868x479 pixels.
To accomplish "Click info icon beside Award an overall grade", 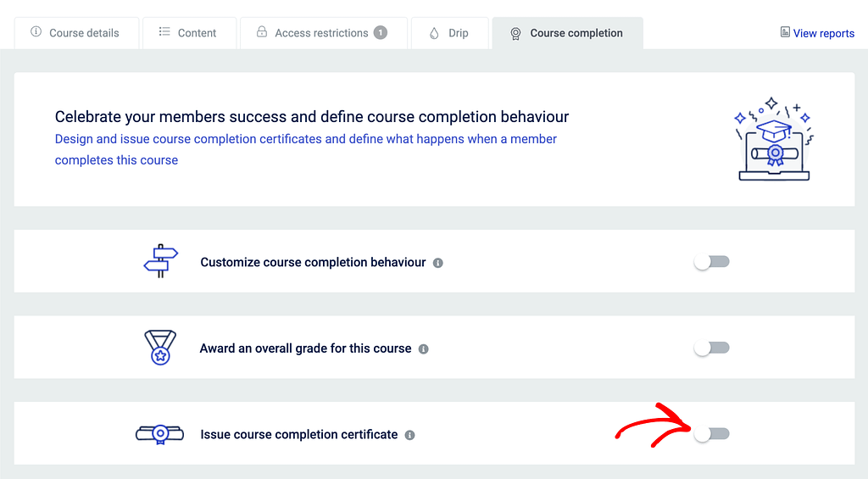I will pos(424,348).
